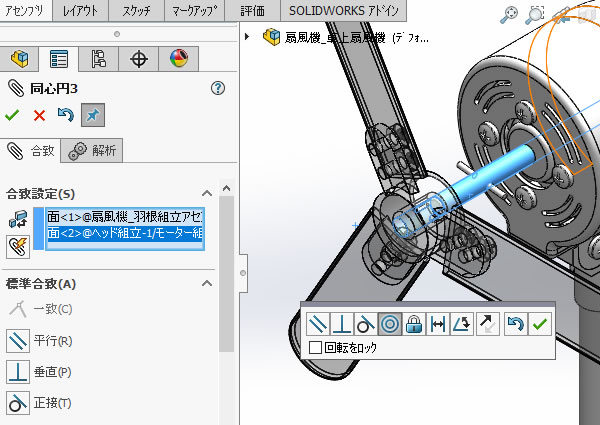Select concentric mate in popup toolbar
This screenshot has width=600, height=425.
coord(390,324)
